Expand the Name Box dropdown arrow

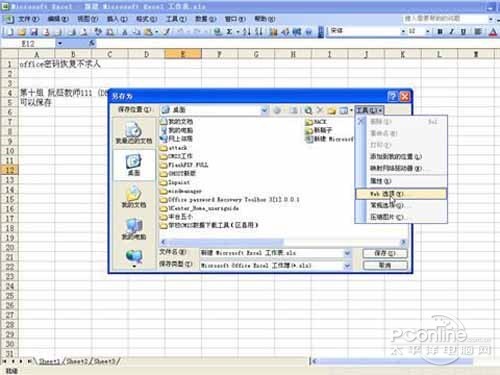click(60, 44)
